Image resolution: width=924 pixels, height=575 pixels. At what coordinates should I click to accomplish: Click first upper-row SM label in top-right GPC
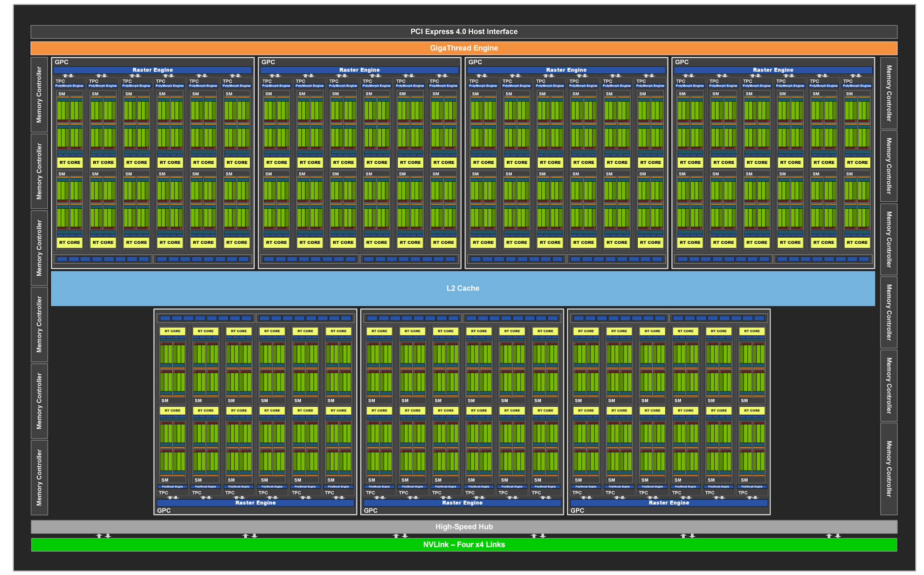click(x=682, y=94)
